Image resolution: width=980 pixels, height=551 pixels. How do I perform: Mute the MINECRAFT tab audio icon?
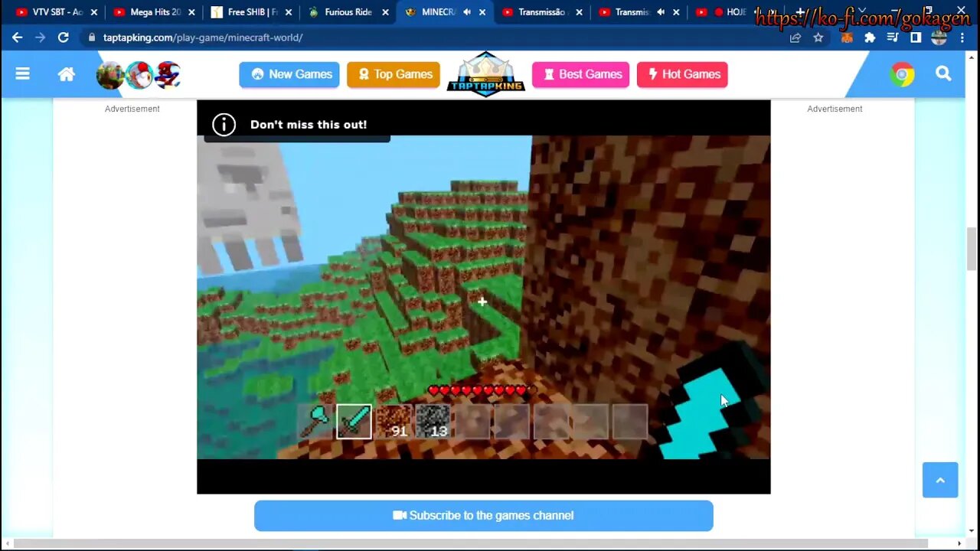coord(466,12)
